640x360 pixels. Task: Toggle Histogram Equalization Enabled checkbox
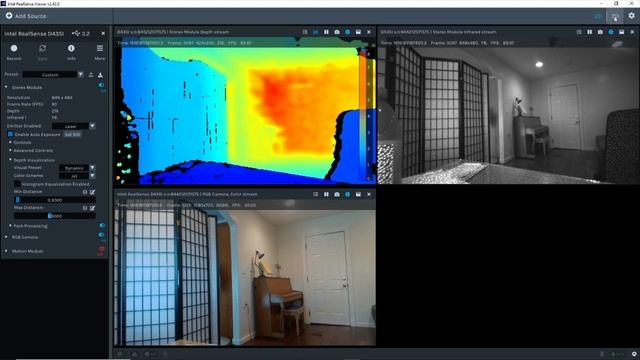[17, 184]
